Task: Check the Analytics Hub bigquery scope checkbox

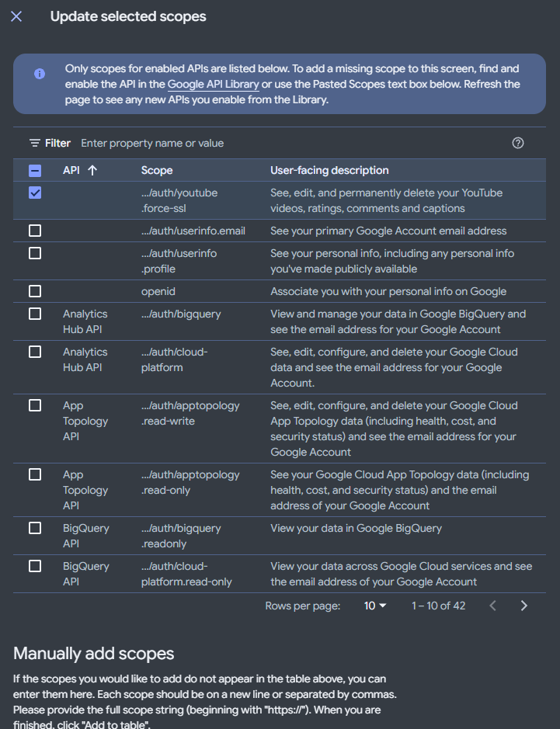Action: click(35, 314)
